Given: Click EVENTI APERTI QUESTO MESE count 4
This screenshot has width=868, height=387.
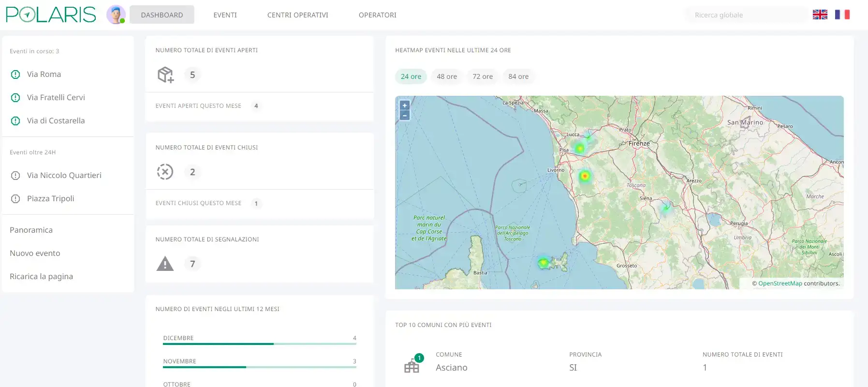Looking at the screenshot, I should pos(256,106).
